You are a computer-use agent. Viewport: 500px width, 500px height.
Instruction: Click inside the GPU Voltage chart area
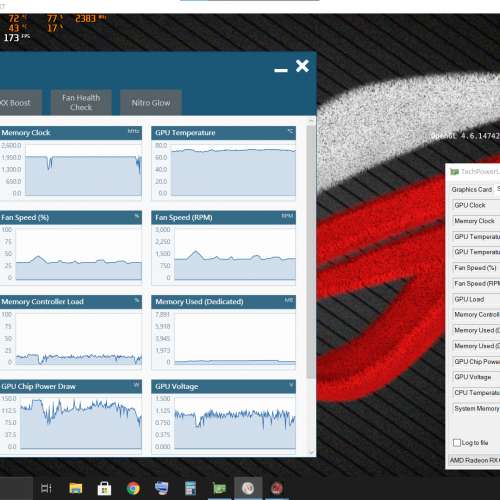[x=235, y=423]
